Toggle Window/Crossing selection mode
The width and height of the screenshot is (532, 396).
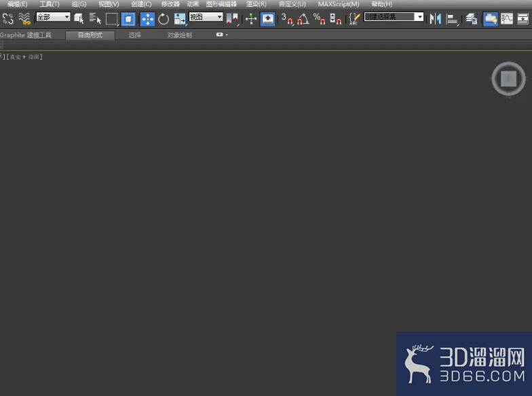click(x=128, y=19)
